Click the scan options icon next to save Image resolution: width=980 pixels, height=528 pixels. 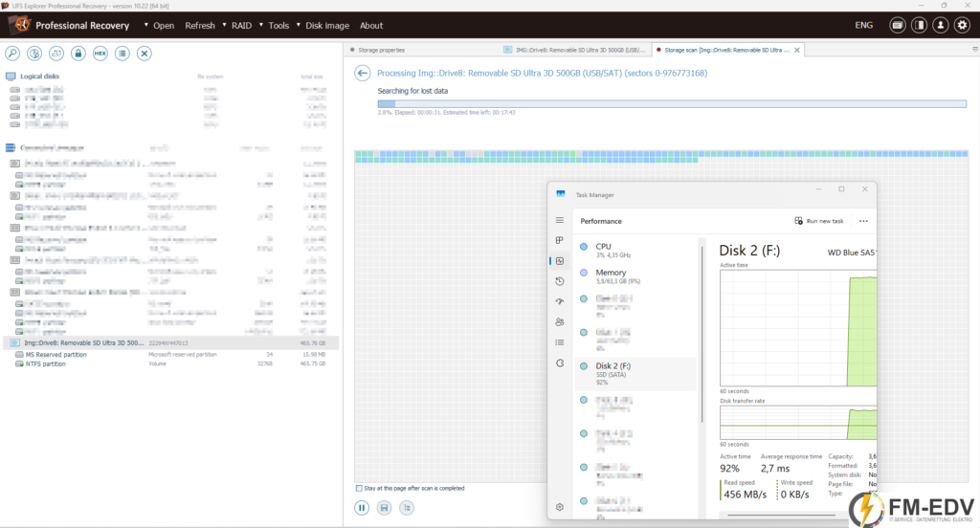[x=407, y=508]
